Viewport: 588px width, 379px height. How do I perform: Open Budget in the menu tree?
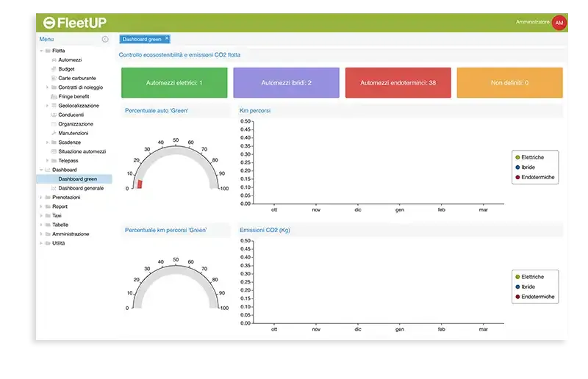click(66, 69)
